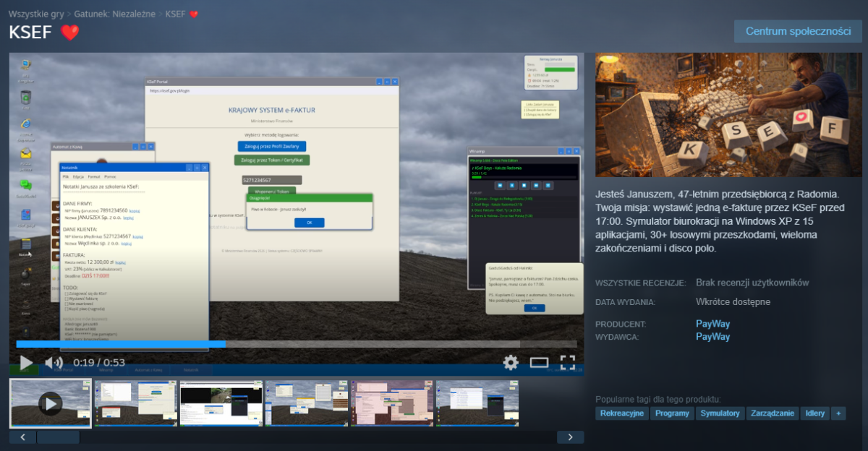The width and height of the screenshot is (868, 451).
Task: Click 'Brak recenzji użytkowników' text
Action: (x=752, y=283)
